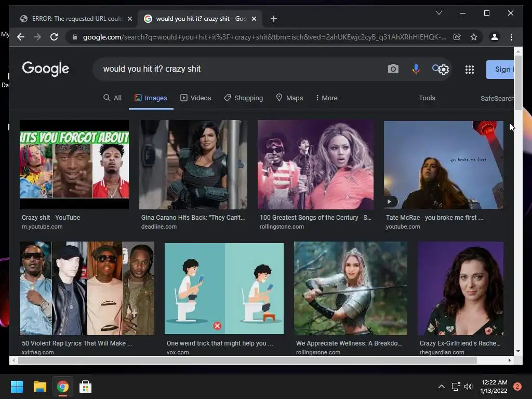The width and height of the screenshot is (532, 399).
Task: Expand the More search options
Action: coord(326,98)
